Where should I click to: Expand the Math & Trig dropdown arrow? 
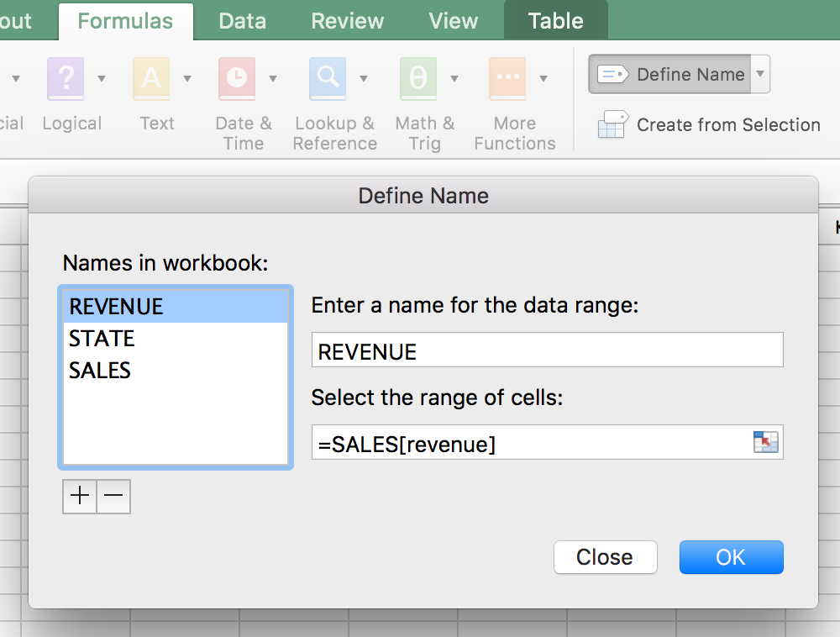[454, 79]
